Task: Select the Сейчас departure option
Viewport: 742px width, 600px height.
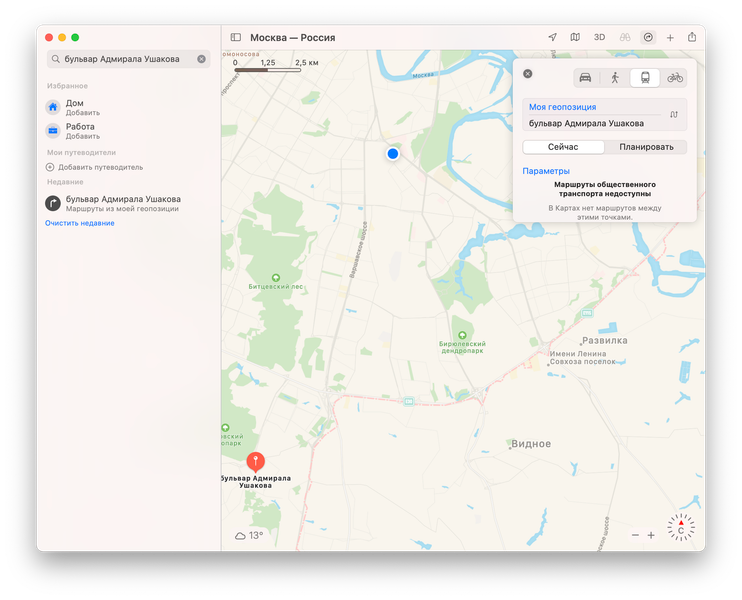Action: pos(563,147)
